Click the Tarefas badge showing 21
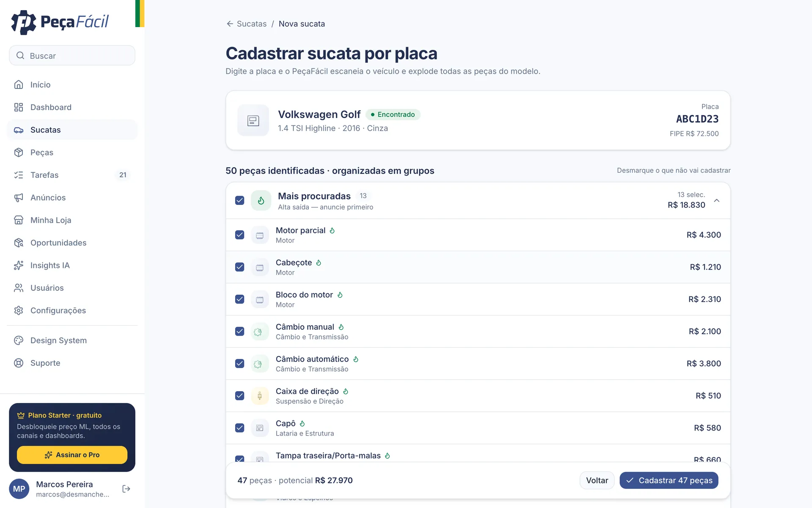The image size is (812, 508). pos(123,175)
